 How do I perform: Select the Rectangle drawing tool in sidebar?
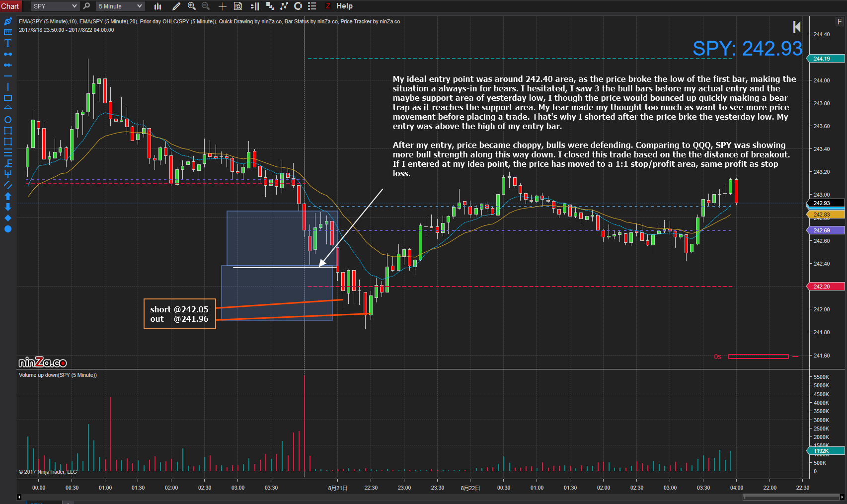pyautogui.click(x=7, y=98)
